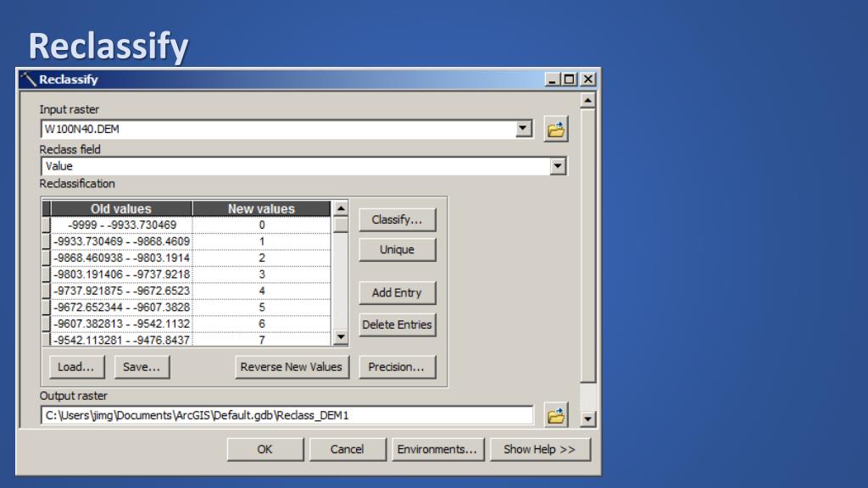Click new value cell 0
Image resolution: width=868 pixels, height=488 pixels.
coord(262,225)
